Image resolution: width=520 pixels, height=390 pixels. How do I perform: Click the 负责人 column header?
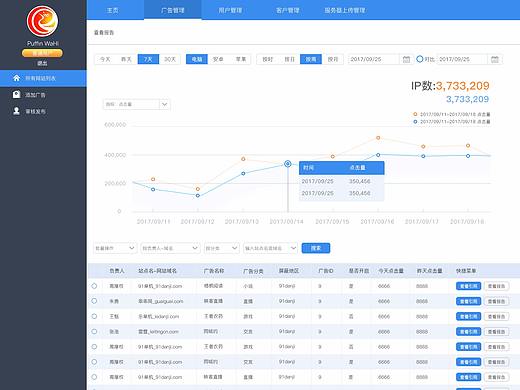click(x=117, y=271)
